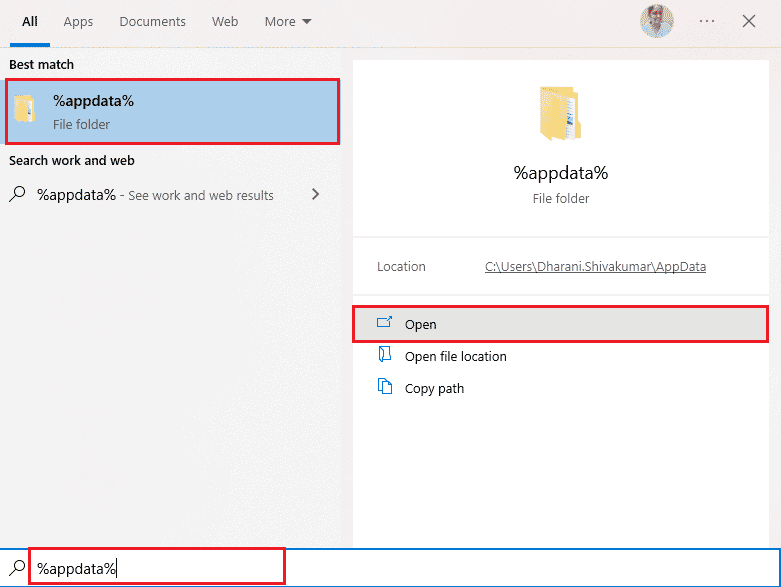Open the three-dot options menu
Viewport: 781px width, 587px height.
point(707,21)
